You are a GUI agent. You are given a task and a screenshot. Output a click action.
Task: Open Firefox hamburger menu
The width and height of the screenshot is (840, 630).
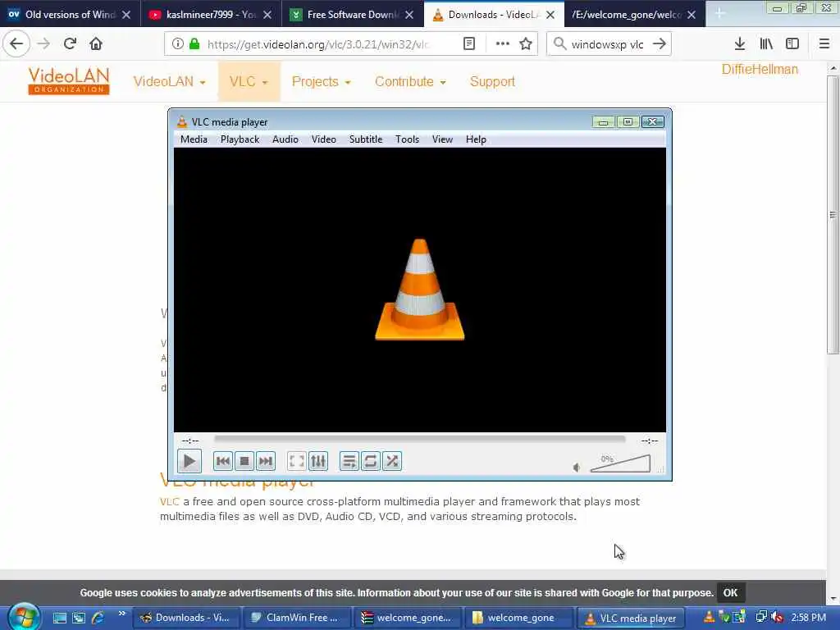click(x=824, y=44)
